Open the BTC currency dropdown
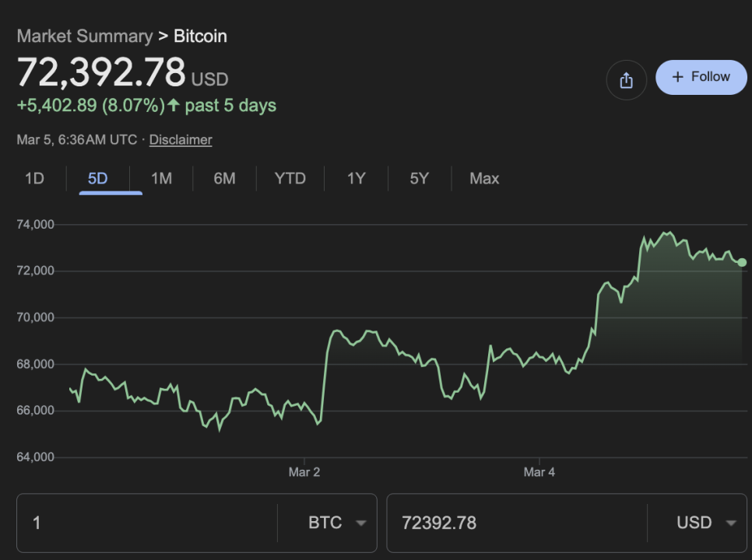The width and height of the screenshot is (752, 560). 336,523
